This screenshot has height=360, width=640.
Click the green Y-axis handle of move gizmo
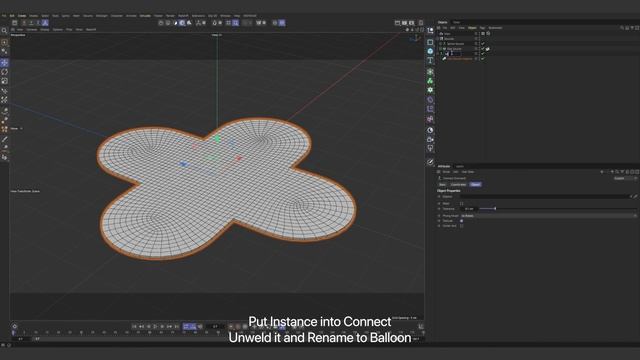click(217, 139)
